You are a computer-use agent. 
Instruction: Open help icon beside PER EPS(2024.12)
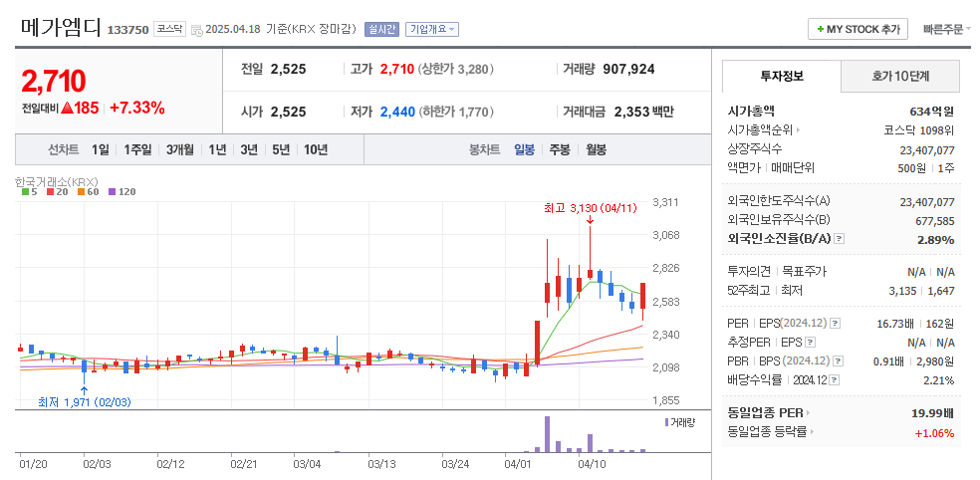click(835, 323)
